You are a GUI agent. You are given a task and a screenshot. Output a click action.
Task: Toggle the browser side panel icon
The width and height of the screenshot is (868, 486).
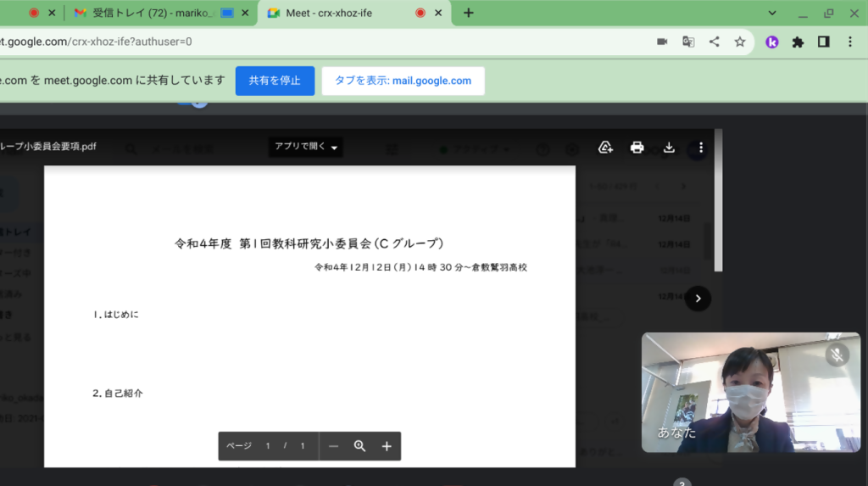coord(824,42)
